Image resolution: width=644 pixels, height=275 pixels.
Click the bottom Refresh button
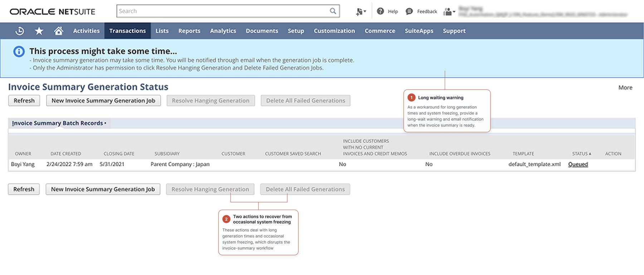(x=24, y=189)
